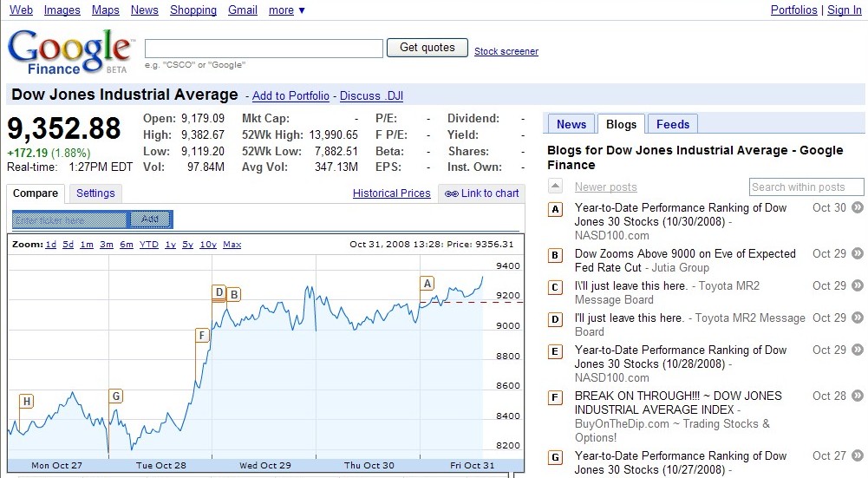This screenshot has height=478, width=868.
Task: Open the chart Settings tab
Action: pos(95,193)
